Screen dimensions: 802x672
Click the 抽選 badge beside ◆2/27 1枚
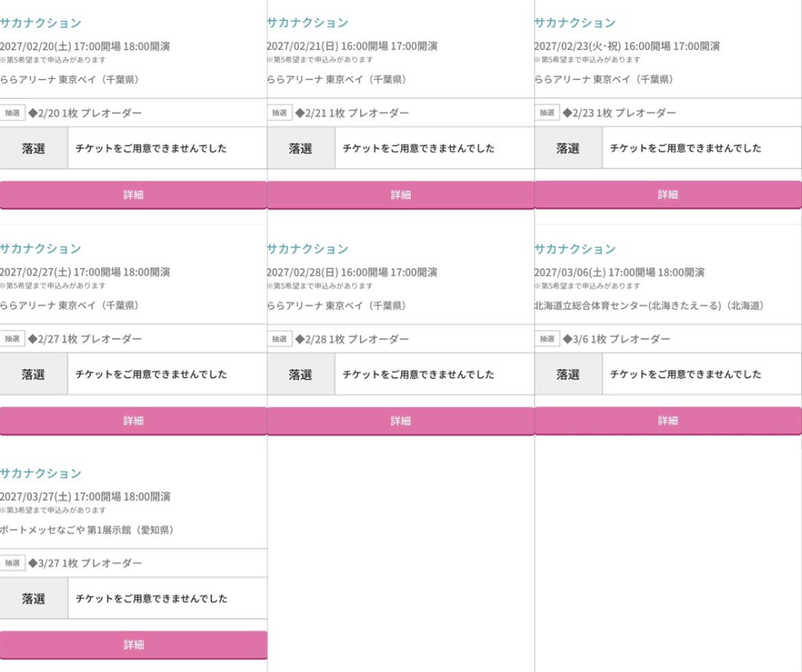tap(12, 339)
